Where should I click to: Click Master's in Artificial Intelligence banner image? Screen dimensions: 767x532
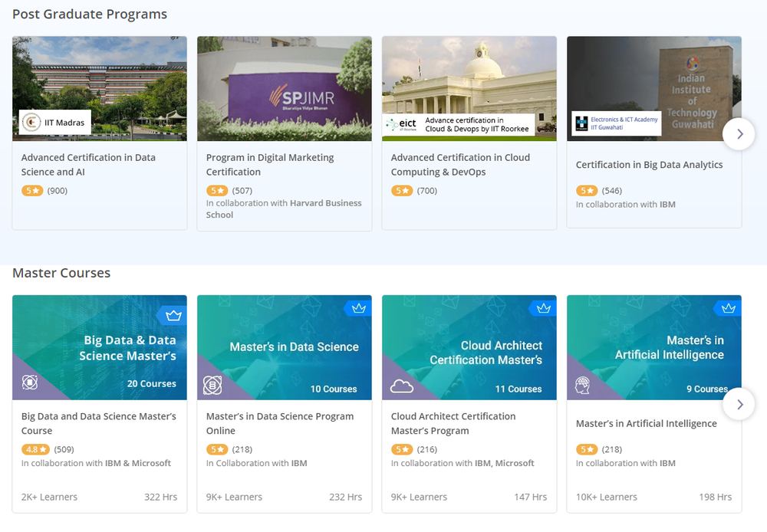(x=654, y=348)
